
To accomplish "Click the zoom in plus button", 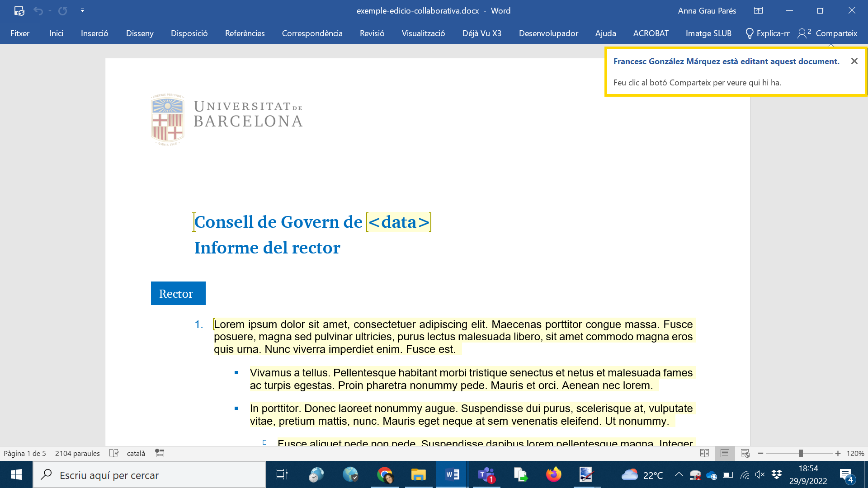I will click(838, 453).
